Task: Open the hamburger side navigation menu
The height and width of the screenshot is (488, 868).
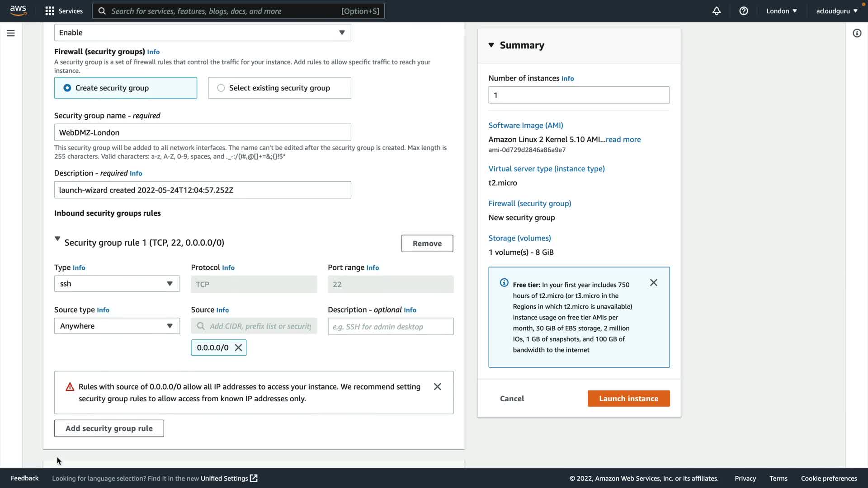Action: (11, 33)
